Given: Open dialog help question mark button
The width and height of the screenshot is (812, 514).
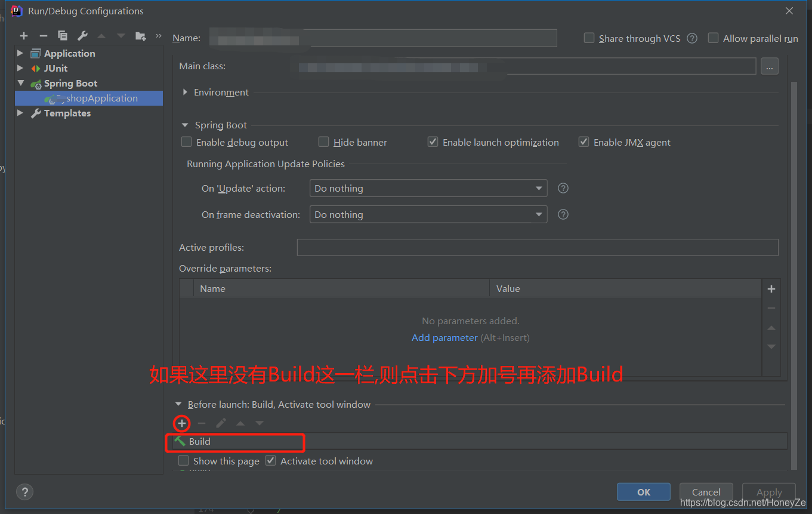Looking at the screenshot, I should [24, 492].
